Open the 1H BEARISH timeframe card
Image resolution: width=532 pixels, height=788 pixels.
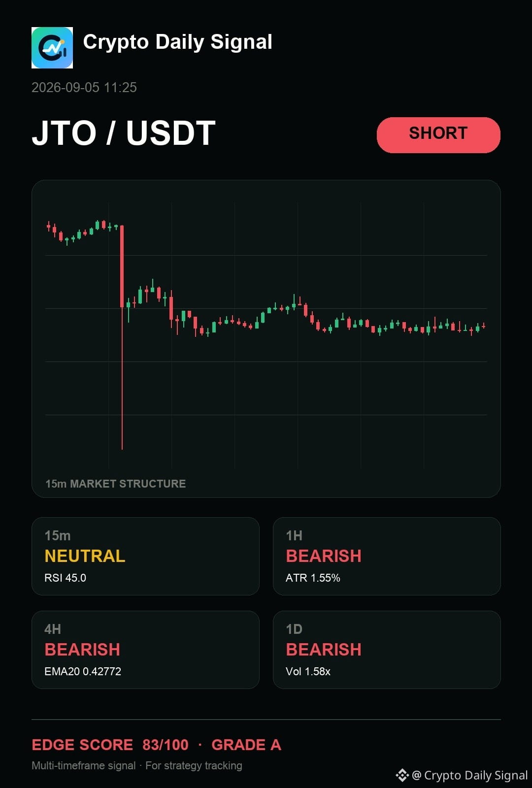click(x=387, y=556)
